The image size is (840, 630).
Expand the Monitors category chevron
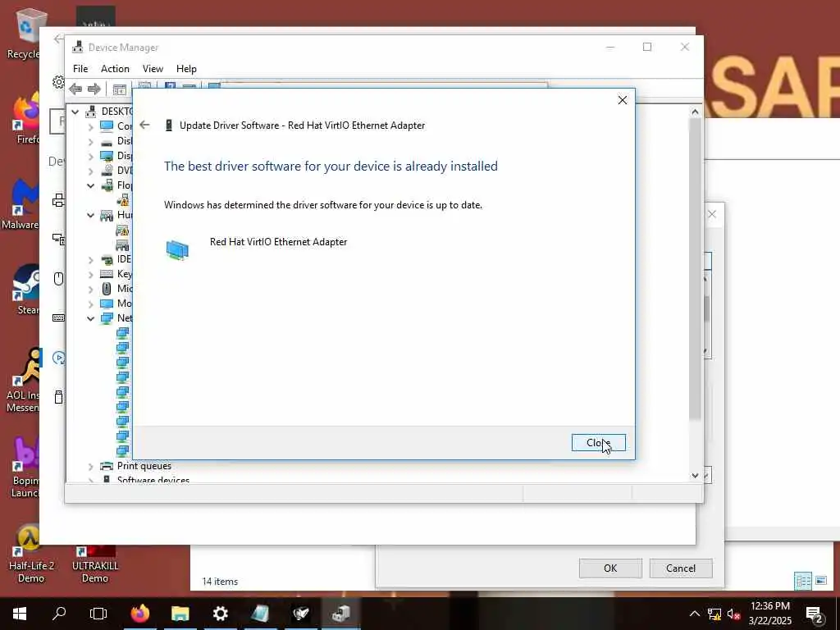90,304
